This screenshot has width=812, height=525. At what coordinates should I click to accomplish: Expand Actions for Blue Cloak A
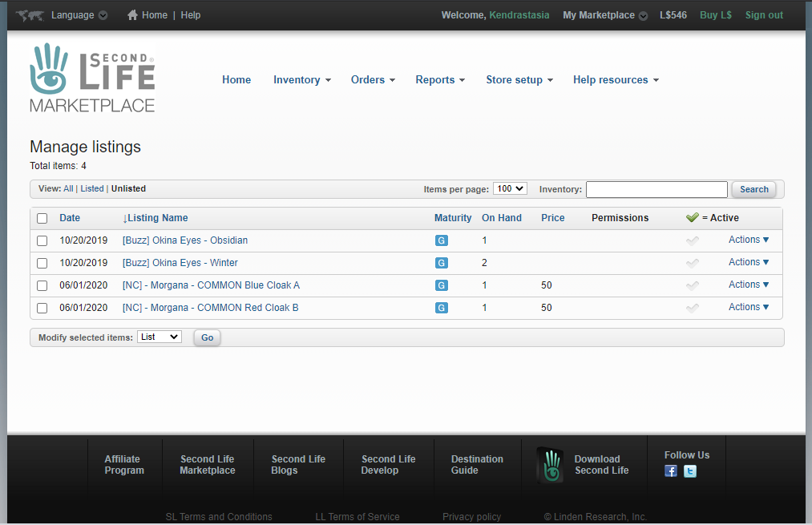(x=749, y=285)
